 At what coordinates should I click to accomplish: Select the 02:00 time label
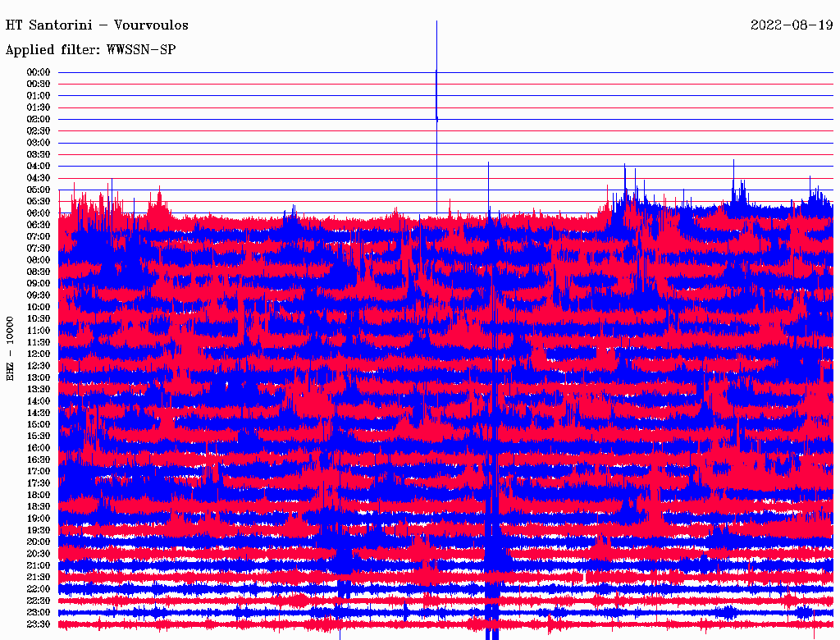(39, 119)
